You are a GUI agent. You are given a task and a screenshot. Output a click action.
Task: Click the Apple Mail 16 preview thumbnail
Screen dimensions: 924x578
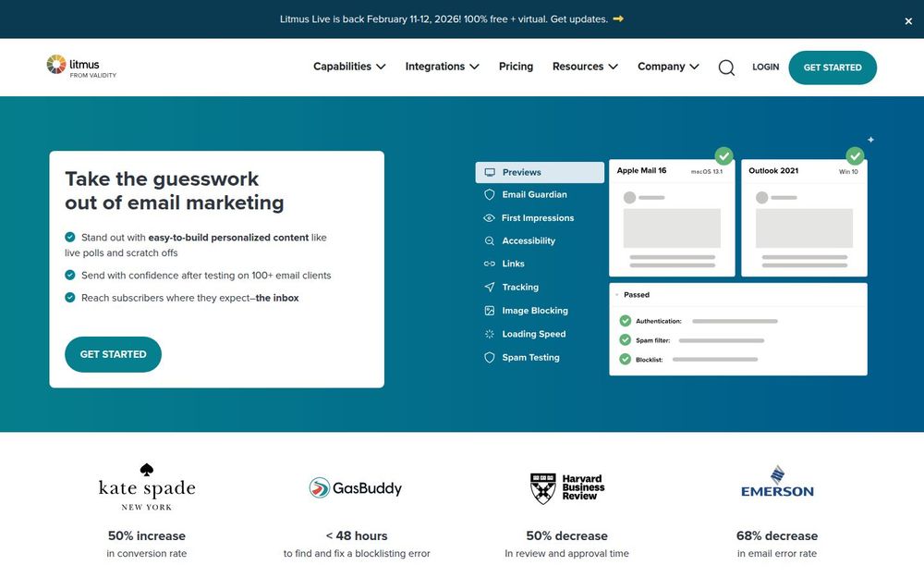[x=672, y=217]
